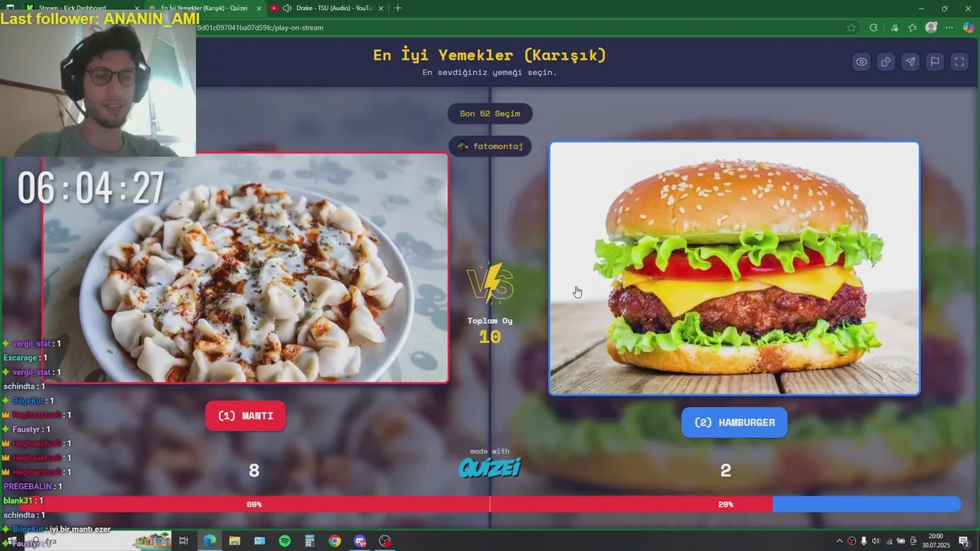Image resolution: width=980 pixels, height=551 pixels.
Task: Vote for the (2) HAMBURGER button
Action: pos(734,422)
